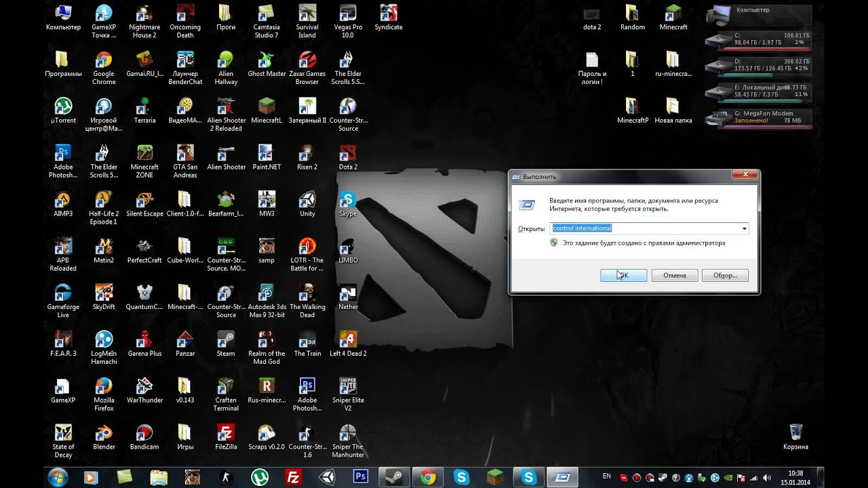Click the Отмена button
868x488 pixels.
pos(675,275)
